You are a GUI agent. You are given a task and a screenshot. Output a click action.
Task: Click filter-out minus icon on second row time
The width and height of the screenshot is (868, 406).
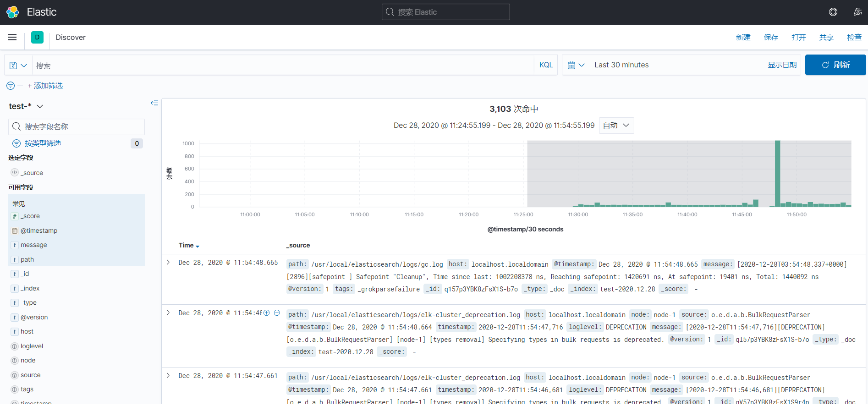277,313
